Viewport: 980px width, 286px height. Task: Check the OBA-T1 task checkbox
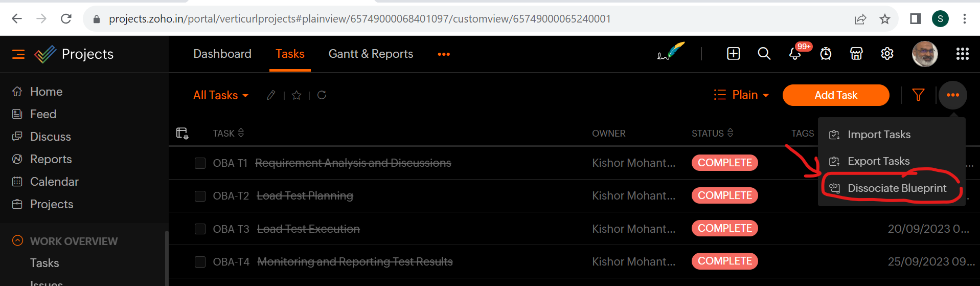click(200, 163)
